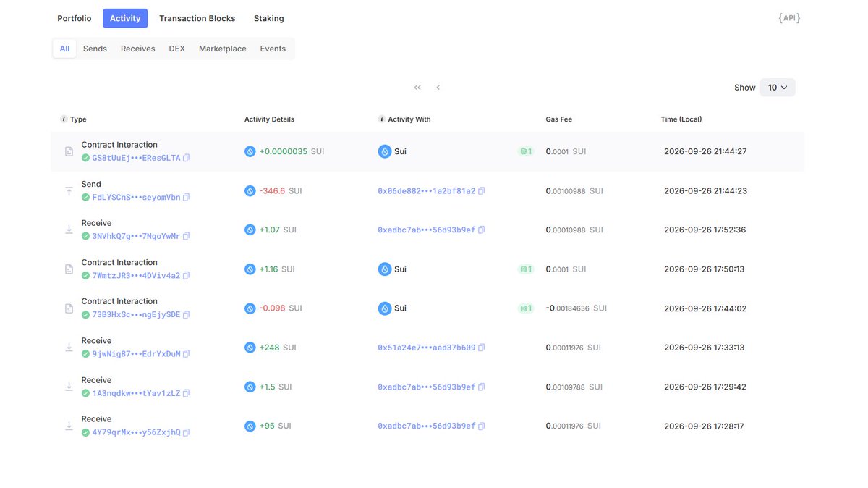Copy transaction hash 73B3HxSc•••ngEjySDE

pos(187,315)
